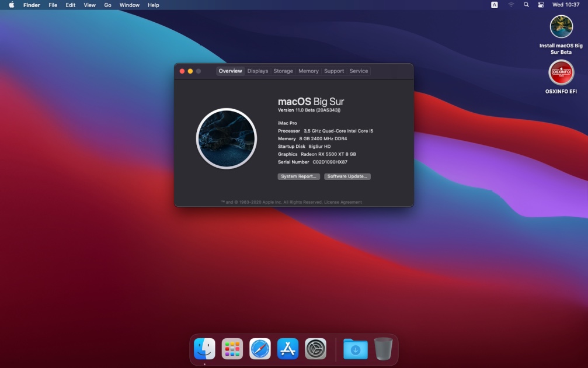
Task: Open the Downloads stack in the Dock
Action: [355, 348]
